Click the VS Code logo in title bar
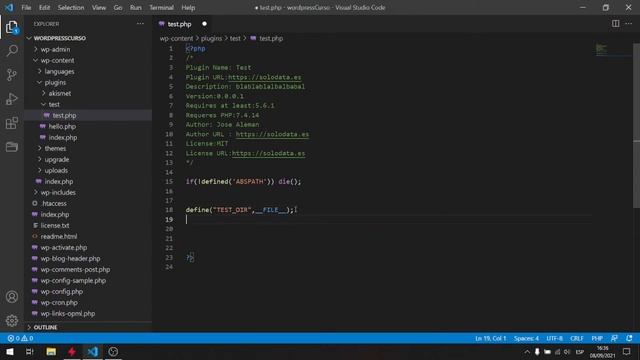The image size is (640, 360). pos(9,7)
